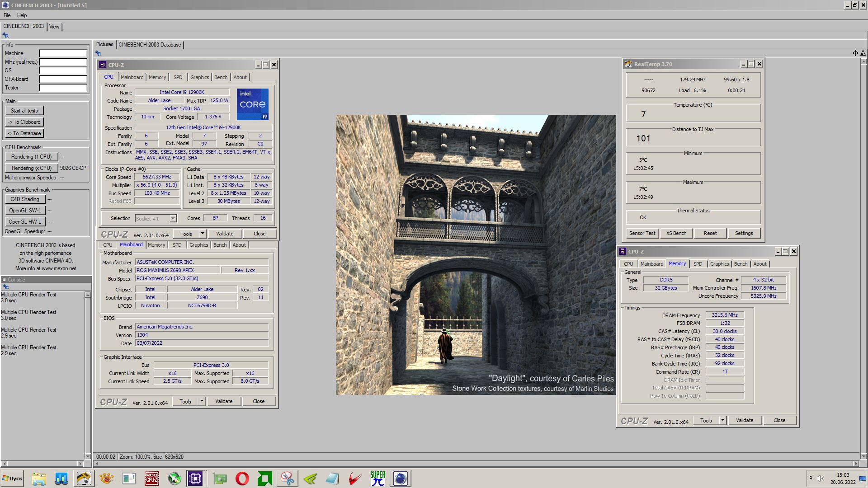This screenshot has width=868, height=488.
Task: Click the To Clipboard button
Action: pyautogui.click(x=24, y=122)
